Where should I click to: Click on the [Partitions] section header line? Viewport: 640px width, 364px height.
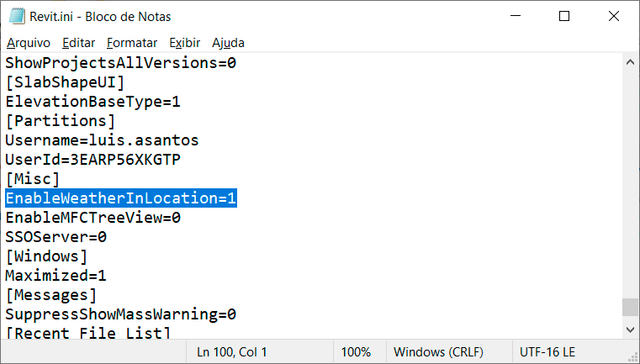[60, 121]
